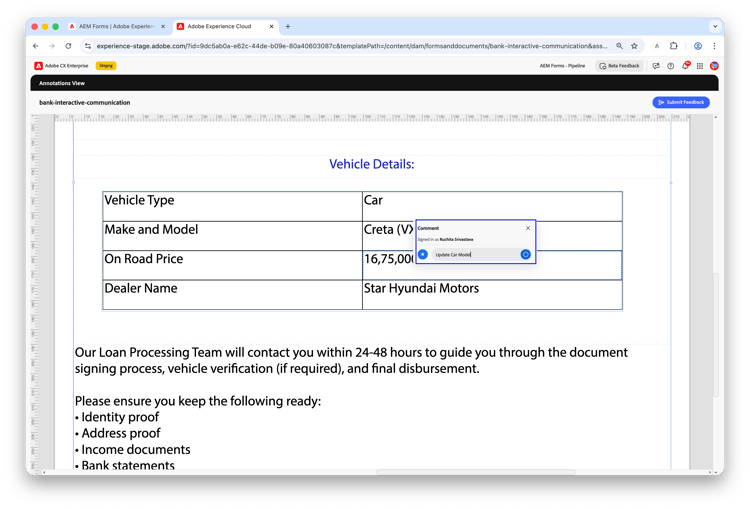The image size is (750, 509).
Task: Click the address bar URL
Action: click(352, 46)
